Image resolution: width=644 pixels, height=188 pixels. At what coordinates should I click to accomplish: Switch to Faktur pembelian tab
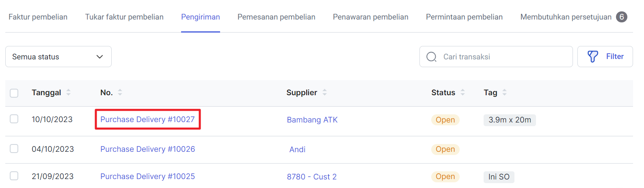(x=38, y=17)
